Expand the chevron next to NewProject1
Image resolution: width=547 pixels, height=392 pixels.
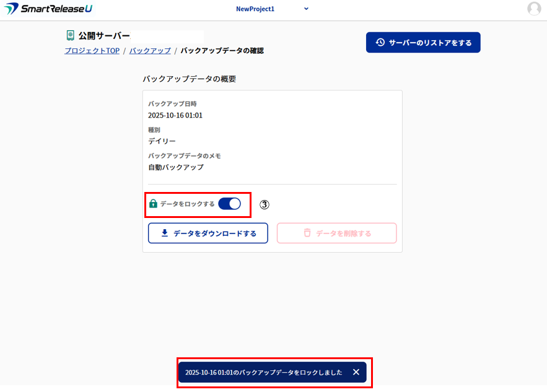pyautogui.click(x=306, y=9)
